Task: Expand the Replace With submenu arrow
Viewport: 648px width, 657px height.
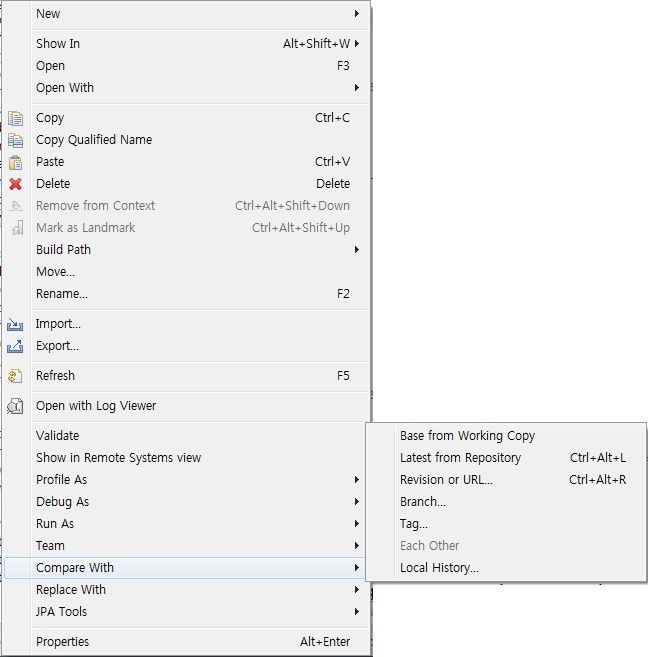Action: [356, 590]
